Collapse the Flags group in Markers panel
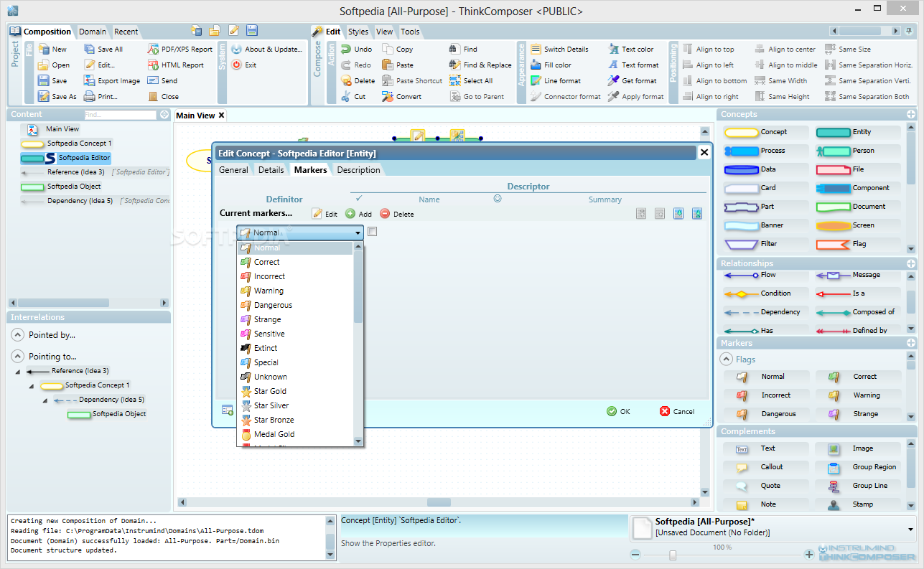This screenshot has height=569, width=924. [x=726, y=359]
